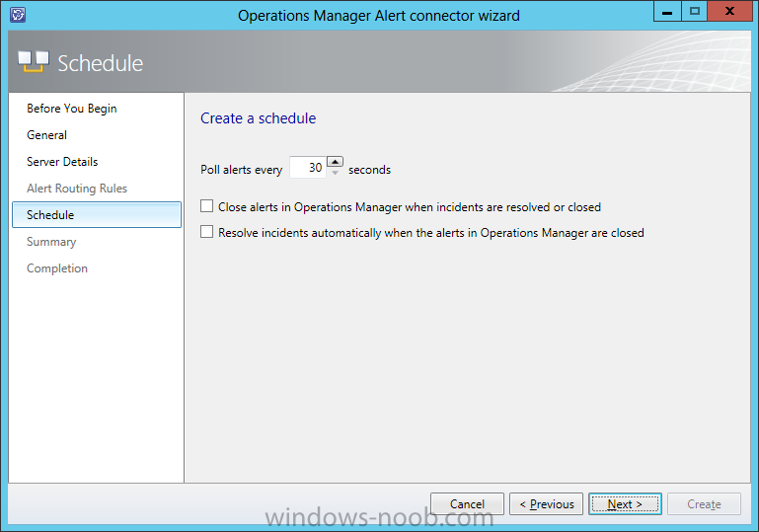759x532 pixels.
Task: Enable closing alerts when incidents are resolved
Action: point(206,206)
